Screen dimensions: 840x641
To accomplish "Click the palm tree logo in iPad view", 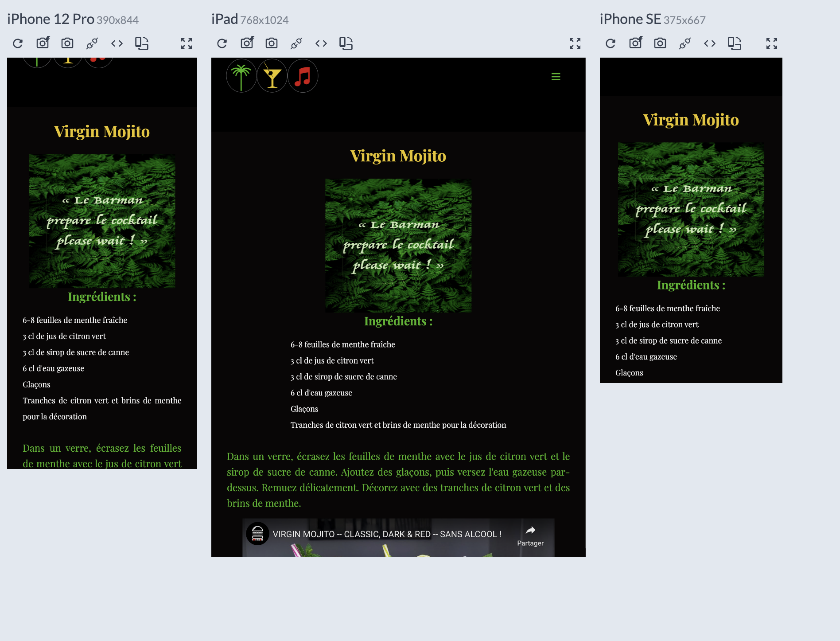I will click(x=241, y=76).
